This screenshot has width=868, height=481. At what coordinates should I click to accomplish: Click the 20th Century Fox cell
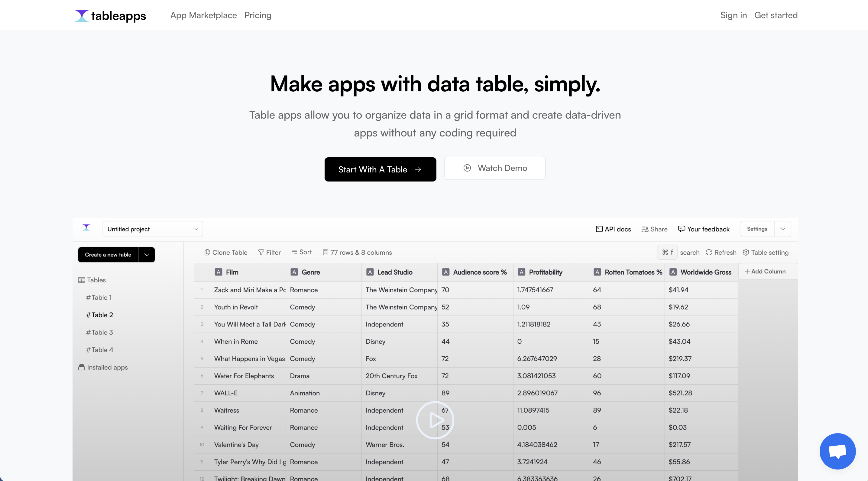click(x=400, y=376)
